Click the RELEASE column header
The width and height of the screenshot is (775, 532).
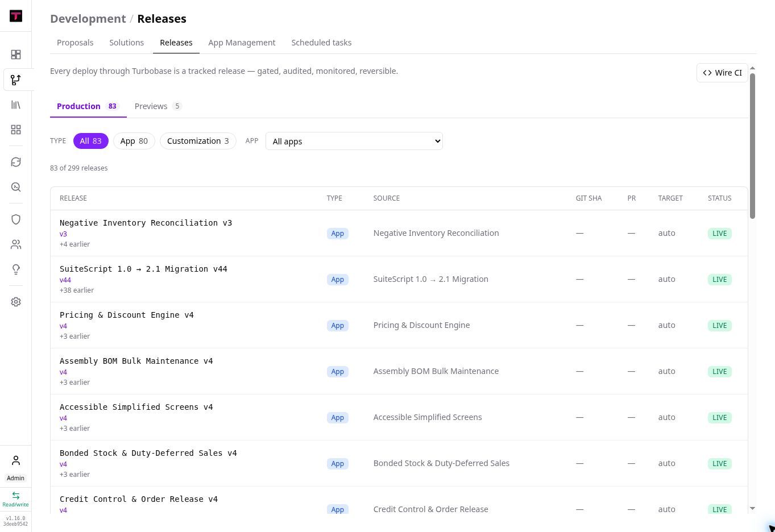73,198
